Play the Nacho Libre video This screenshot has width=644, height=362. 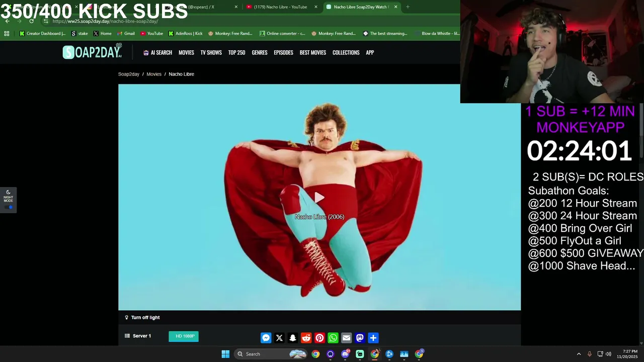click(x=319, y=198)
